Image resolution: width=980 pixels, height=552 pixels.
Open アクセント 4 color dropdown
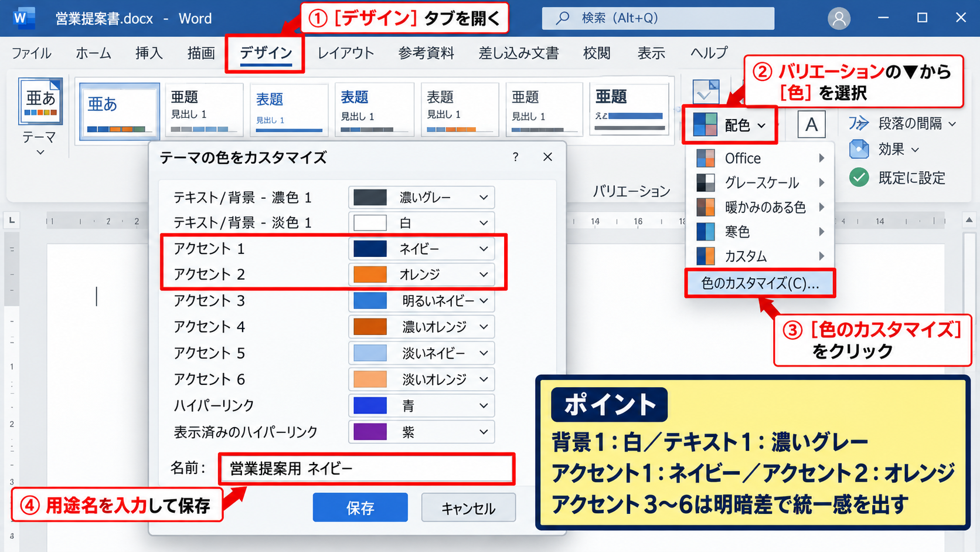pyautogui.click(x=421, y=327)
